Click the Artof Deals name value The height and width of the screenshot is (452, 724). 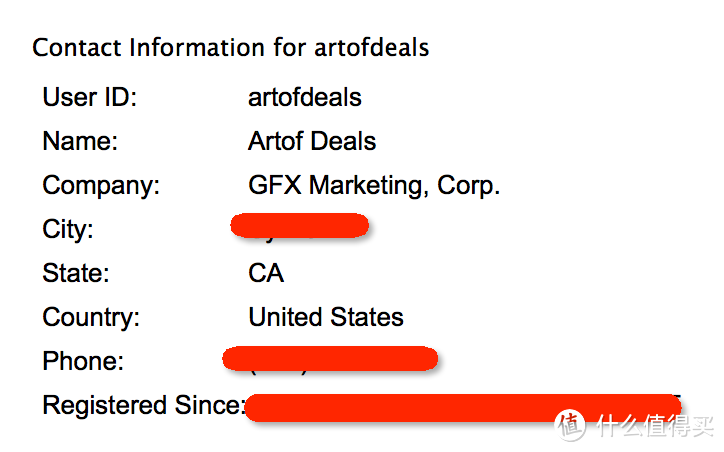312,141
